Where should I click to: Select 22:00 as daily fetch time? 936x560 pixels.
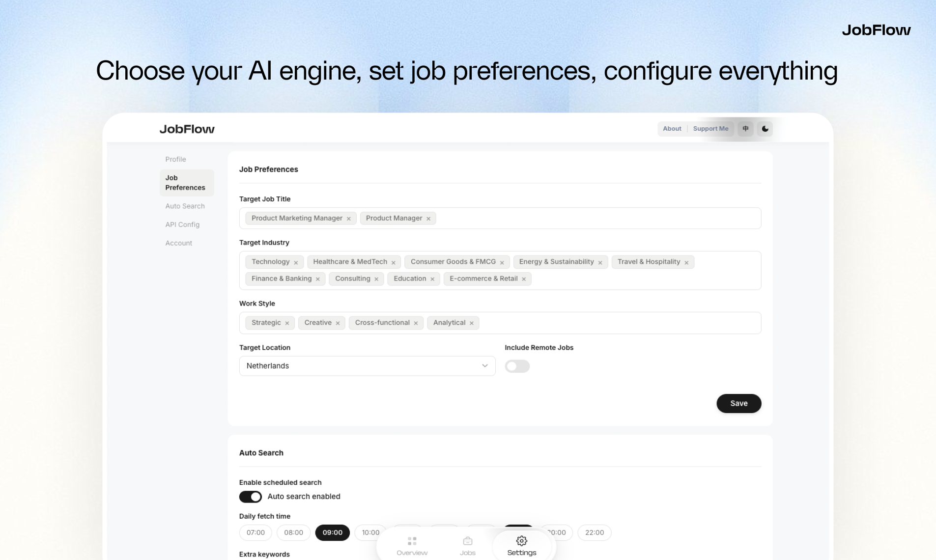coord(595,532)
